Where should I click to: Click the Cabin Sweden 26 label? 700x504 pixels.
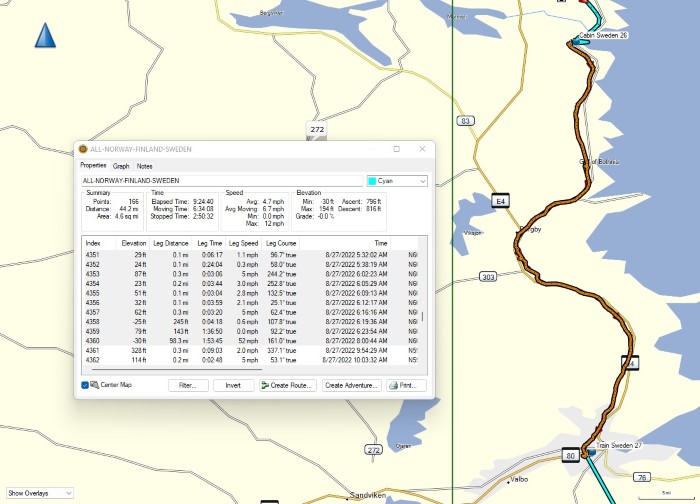point(603,35)
